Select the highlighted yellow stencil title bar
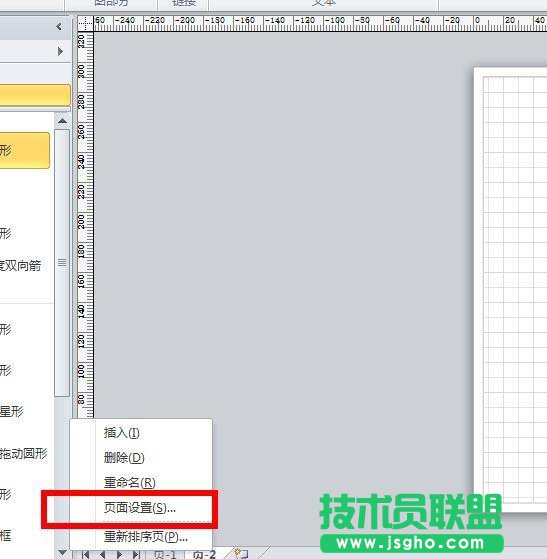Viewport: 547px width, 559px height. [35, 95]
